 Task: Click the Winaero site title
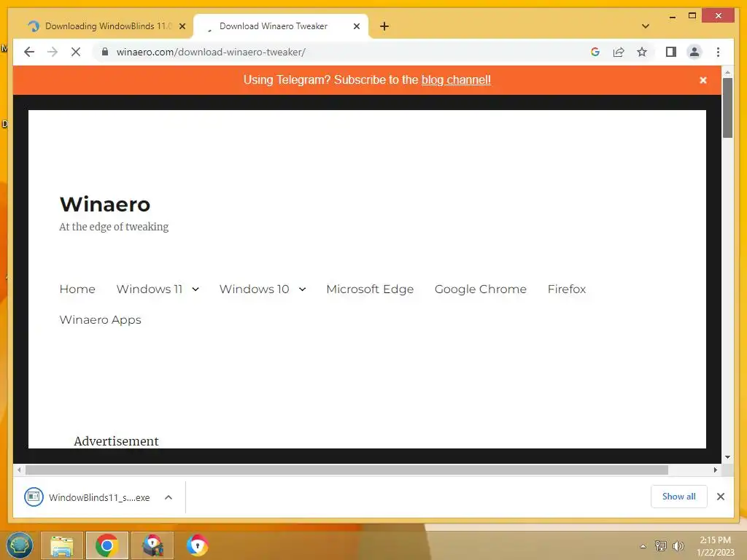click(x=105, y=204)
